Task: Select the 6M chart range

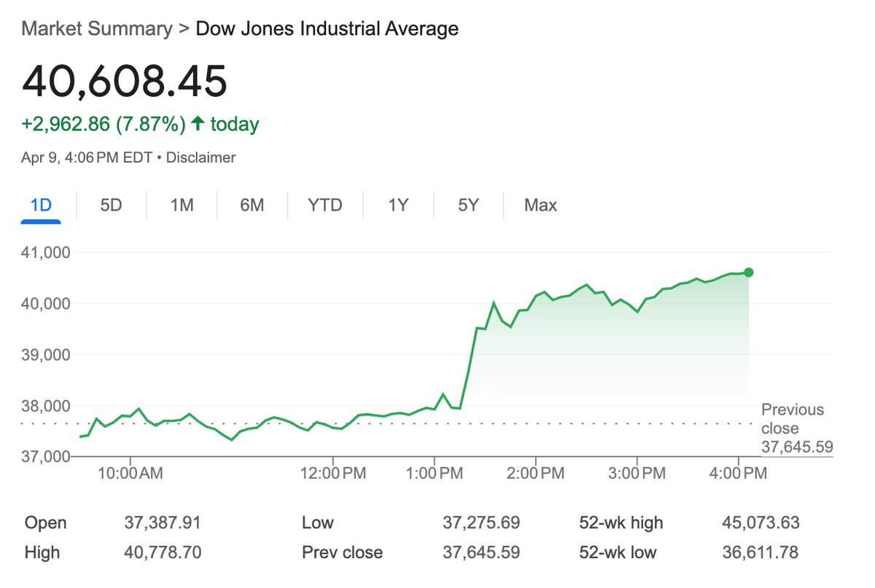Action: click(x=251, y=205)
